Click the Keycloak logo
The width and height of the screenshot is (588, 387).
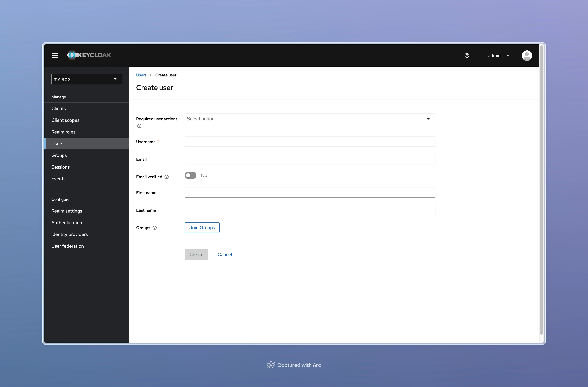tap(89, 55)
